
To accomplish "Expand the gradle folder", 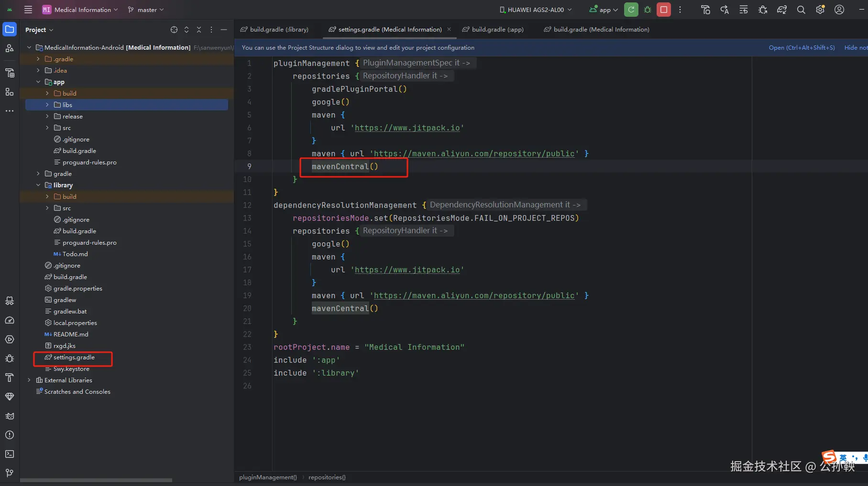I will [38, 173].
